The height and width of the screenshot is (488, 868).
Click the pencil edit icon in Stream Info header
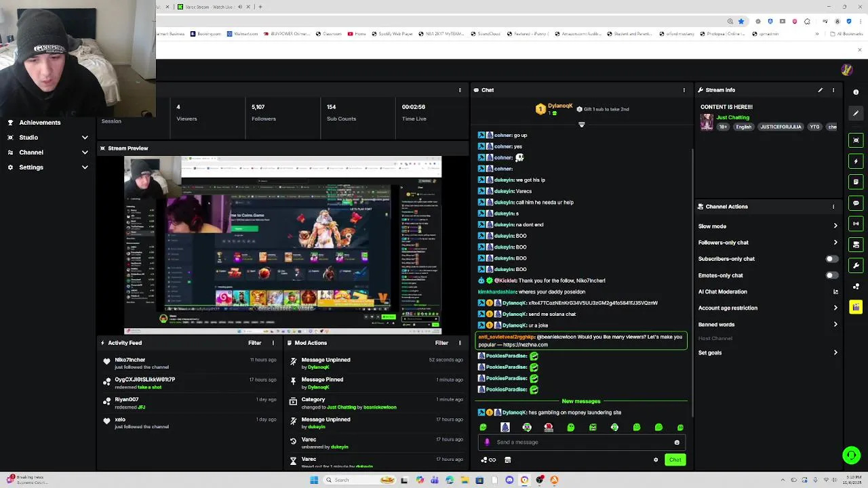coord(820,90)
